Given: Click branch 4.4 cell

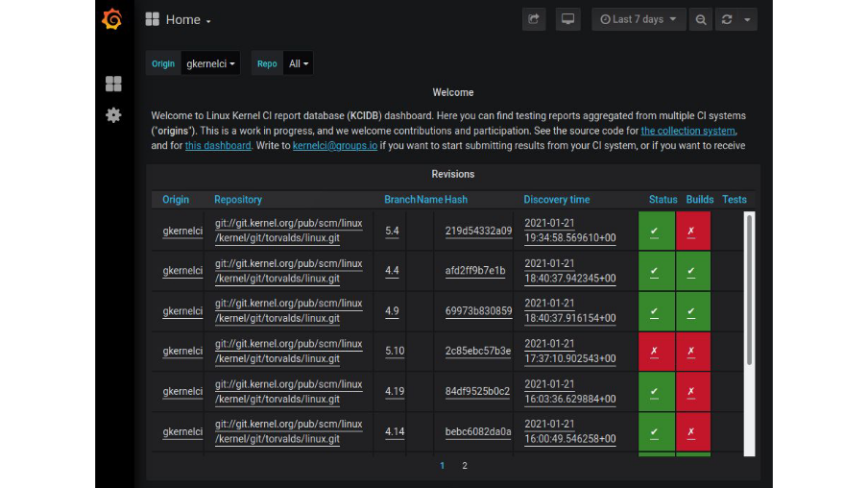Looking at the screenshot, I should (392, 271).
